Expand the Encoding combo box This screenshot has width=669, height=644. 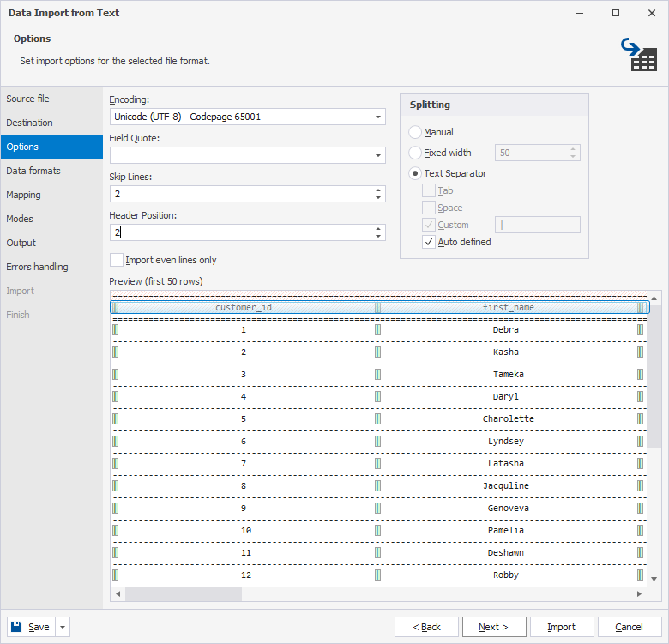click(378, 117)
